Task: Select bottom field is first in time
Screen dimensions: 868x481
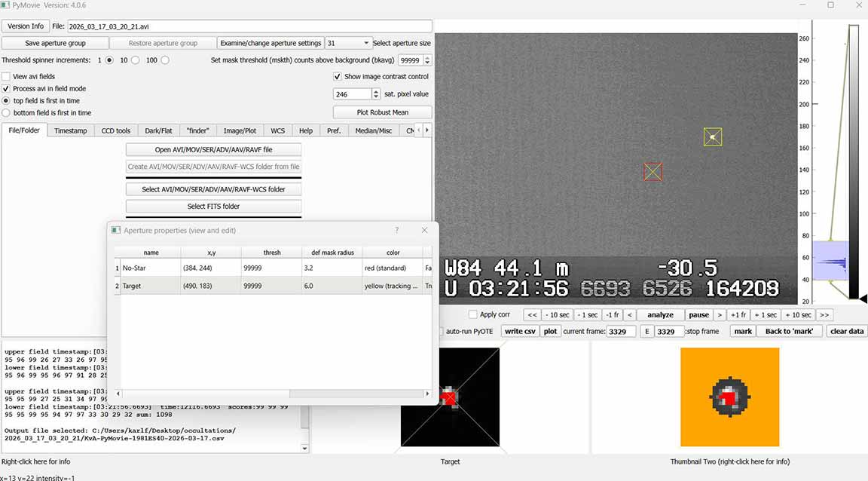Action: point(7,112)
